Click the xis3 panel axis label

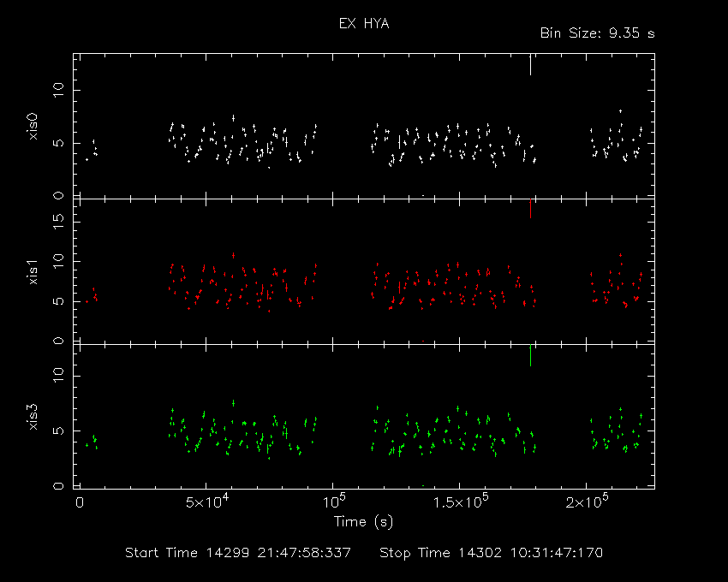[33, 417]
